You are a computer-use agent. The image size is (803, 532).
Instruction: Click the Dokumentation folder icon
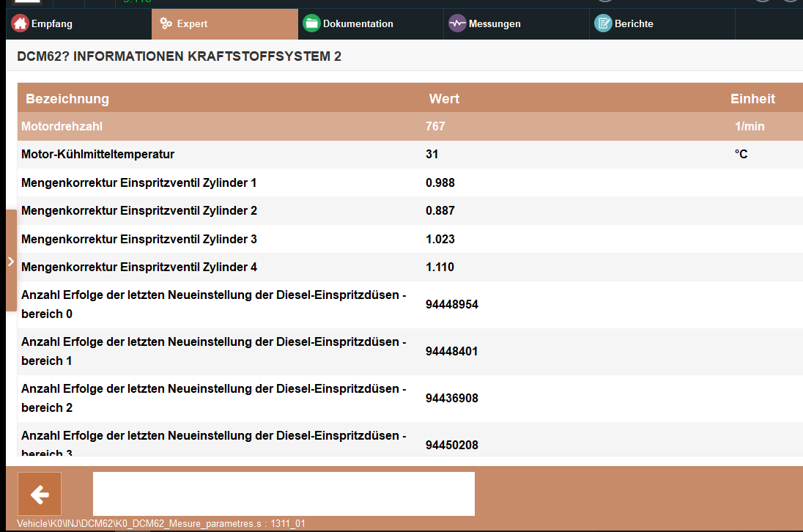(311, 23)
